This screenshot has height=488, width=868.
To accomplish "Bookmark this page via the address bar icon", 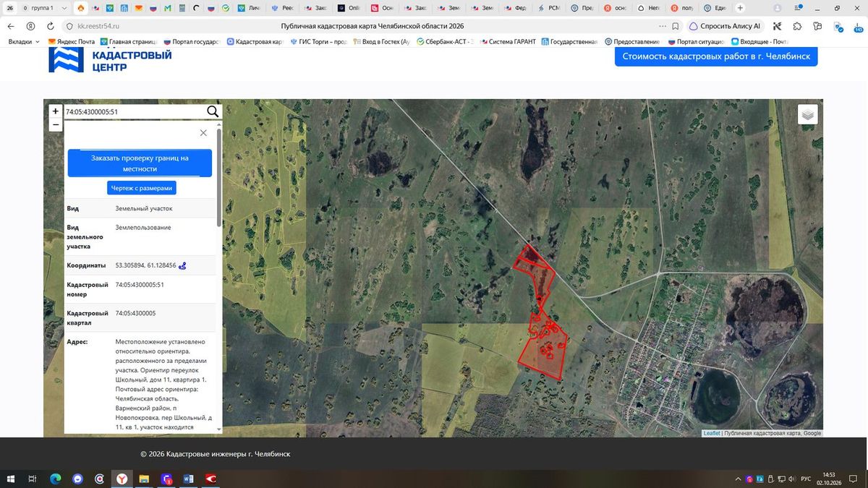I will coord(676,26).
